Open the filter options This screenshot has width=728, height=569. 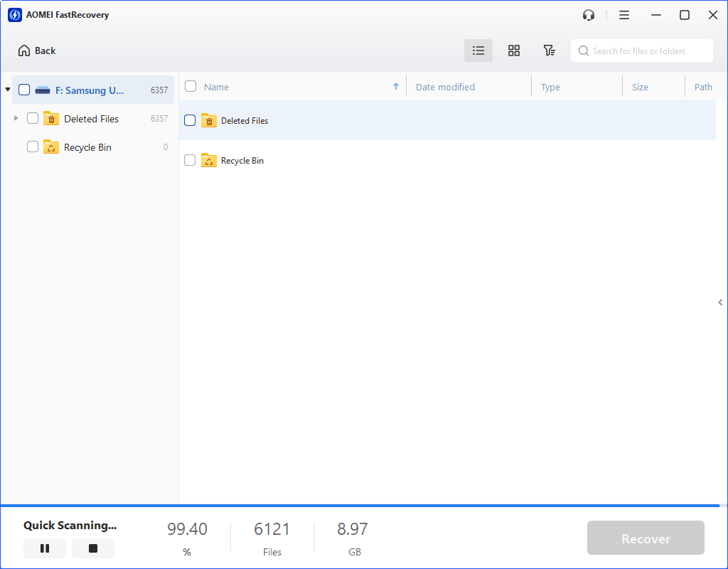549,50
